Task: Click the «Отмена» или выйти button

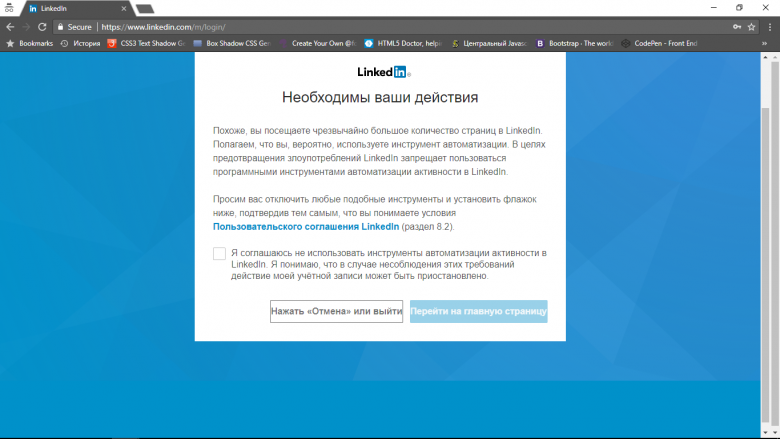Action: [x=336, y=311]
